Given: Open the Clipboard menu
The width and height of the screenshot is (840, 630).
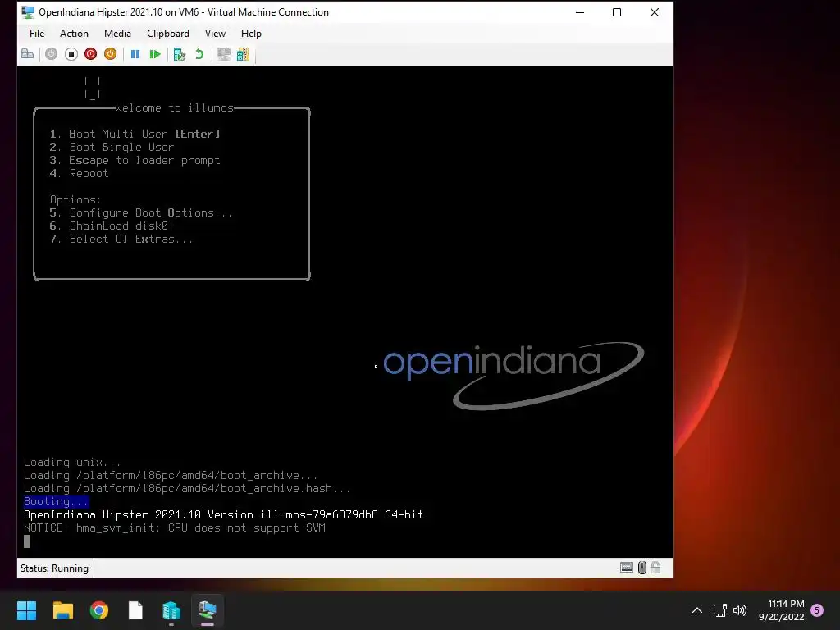Looking at the screenshot, I should click(x=167, y=33).
